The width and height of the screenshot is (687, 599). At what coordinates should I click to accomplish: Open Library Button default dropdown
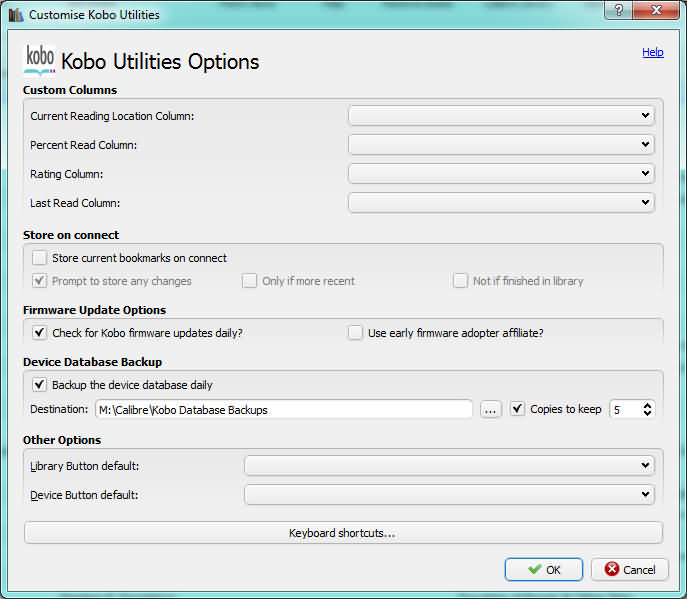pyautogui.click(x=449, y=465)
